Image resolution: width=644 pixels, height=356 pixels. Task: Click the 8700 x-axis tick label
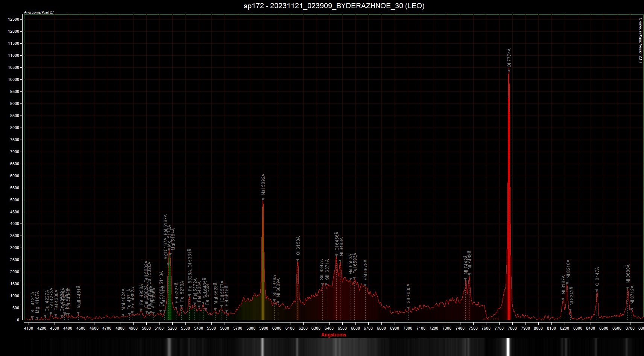point(630,328)
